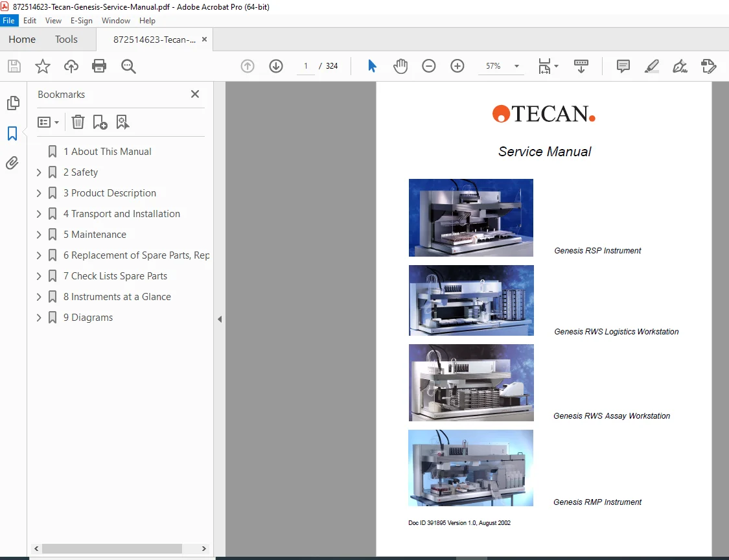Open zoom level dropdown arrow
Viewport: 729px width, 560px height.
click(516, 66)
